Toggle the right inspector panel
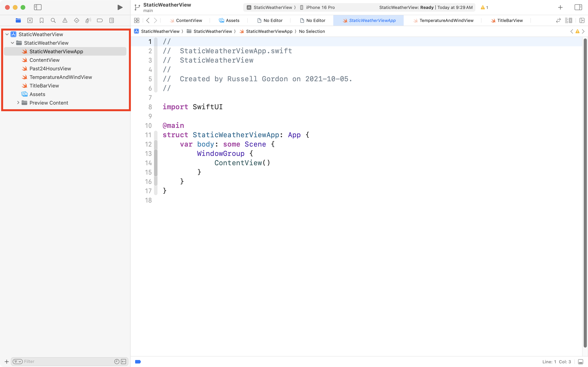The width and height of the screenshot is (588, 367). coord(578,8)
